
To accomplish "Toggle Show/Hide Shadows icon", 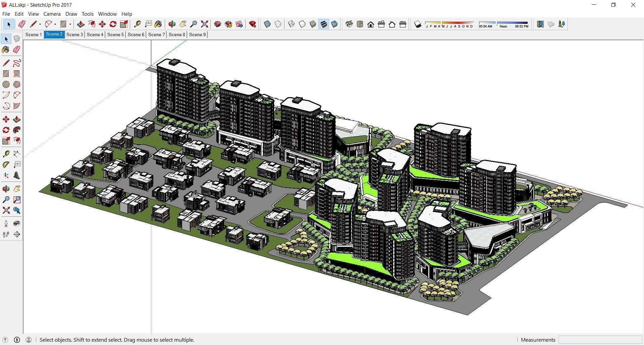I will point(418,24).
